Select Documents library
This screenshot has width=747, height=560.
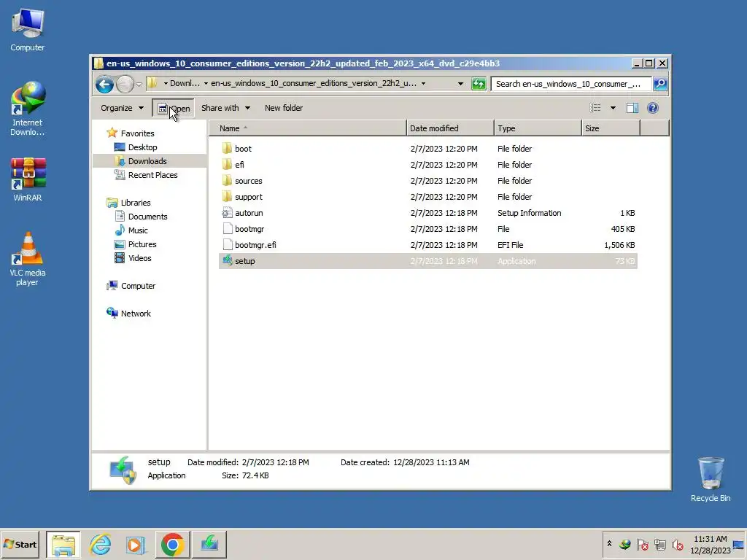(141, 217)
